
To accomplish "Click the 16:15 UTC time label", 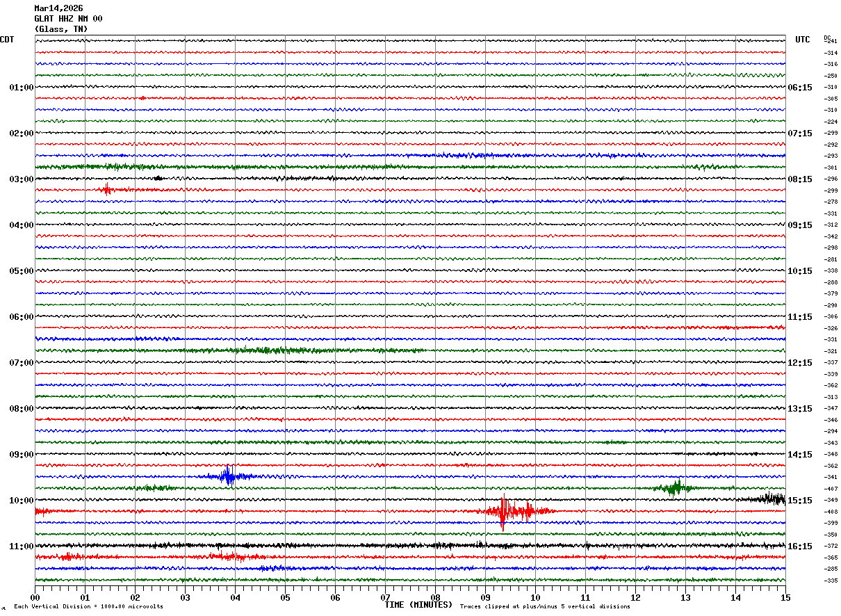I will click(800, 546).
